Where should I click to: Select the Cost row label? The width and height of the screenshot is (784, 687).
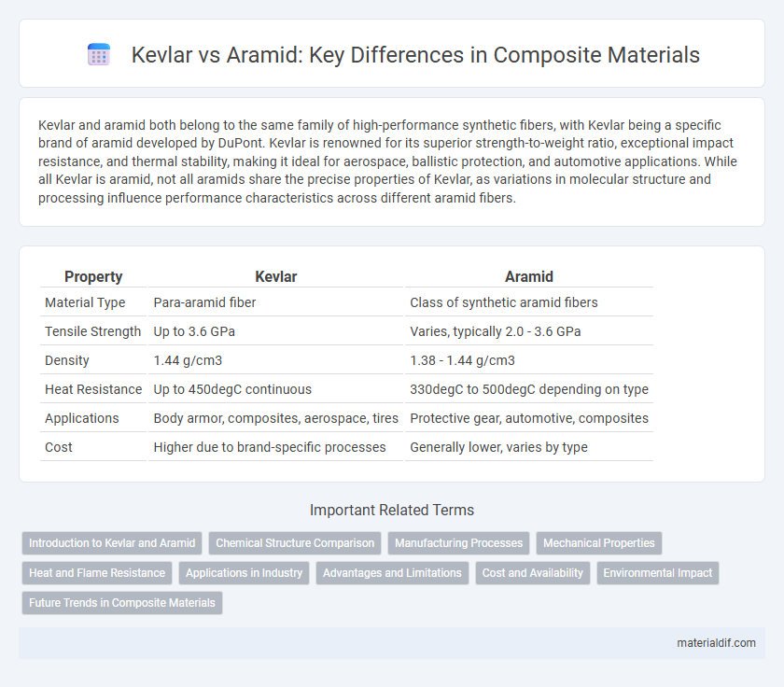pos(59,447)
